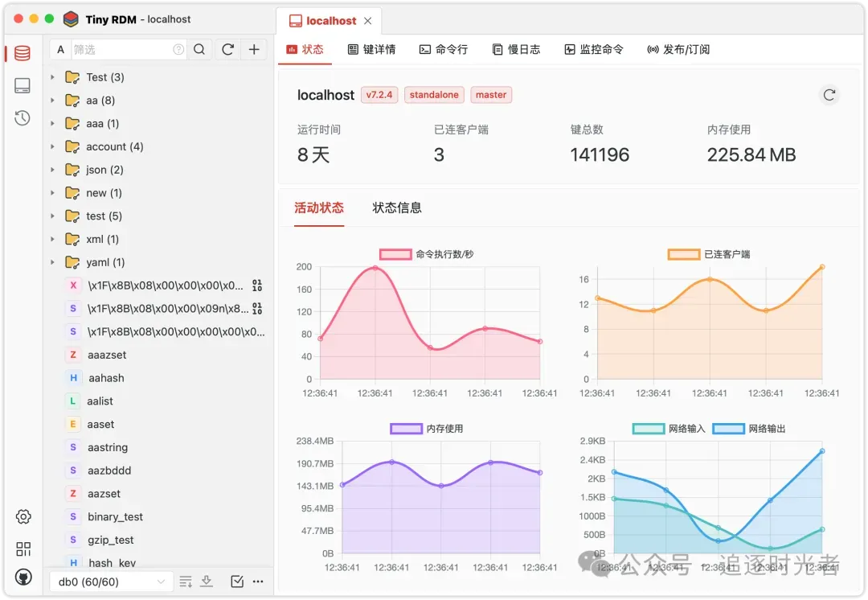This screenshot has width=868, height=600.
Task: Open the database browser sidebar icon
Action: click(23, 54)
